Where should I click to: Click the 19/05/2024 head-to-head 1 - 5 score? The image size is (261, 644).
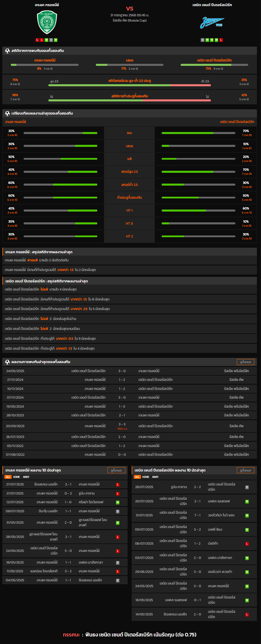(x=122, y=407)
